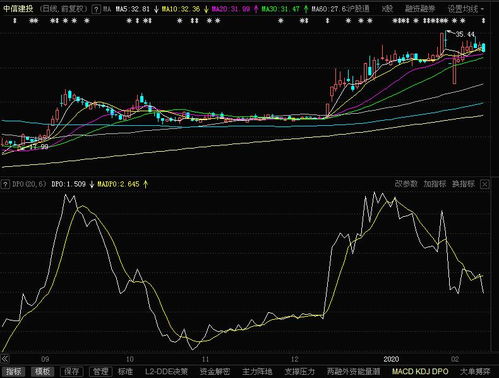Click the last info marker above the chart
Screen dimensions: 499x378
pos(483,21)
